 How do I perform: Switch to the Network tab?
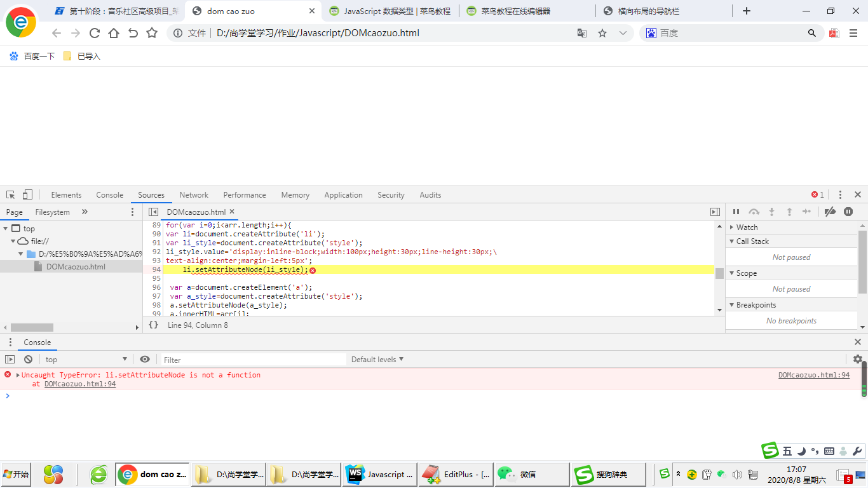tap(194, 195)
